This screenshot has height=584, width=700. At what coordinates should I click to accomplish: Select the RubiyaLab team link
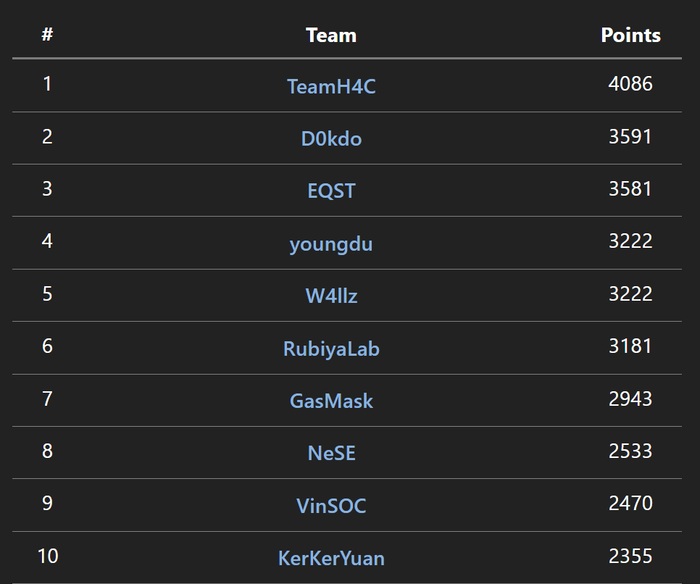click(x=331, y=348)
